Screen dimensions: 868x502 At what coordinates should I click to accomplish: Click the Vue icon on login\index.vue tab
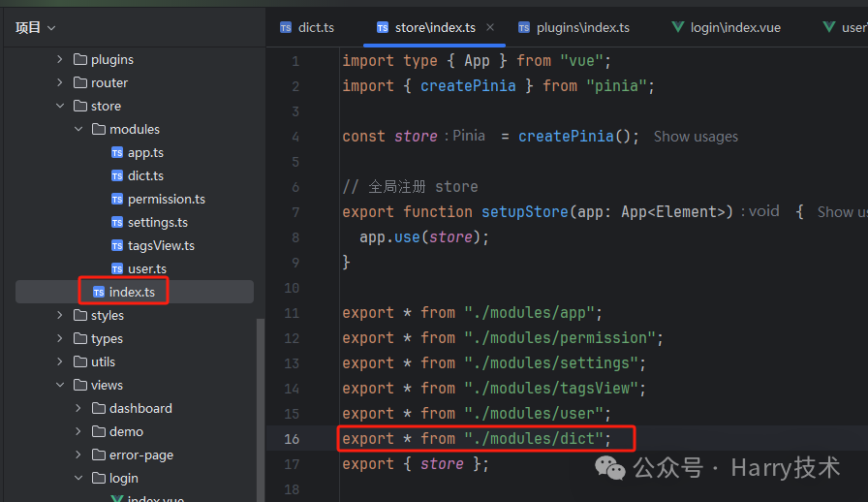click(677, 27)
